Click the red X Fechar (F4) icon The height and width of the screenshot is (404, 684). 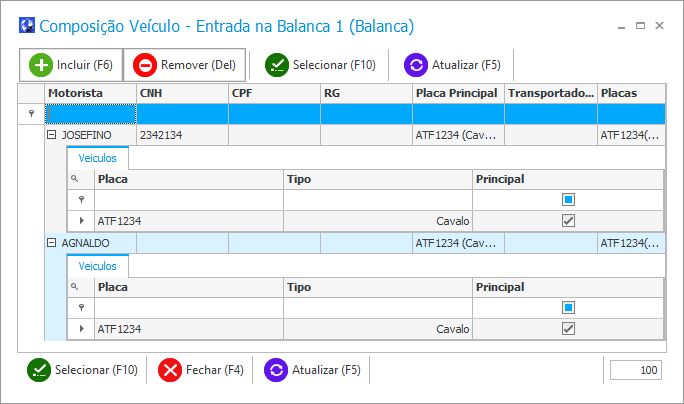click(170, 370)
